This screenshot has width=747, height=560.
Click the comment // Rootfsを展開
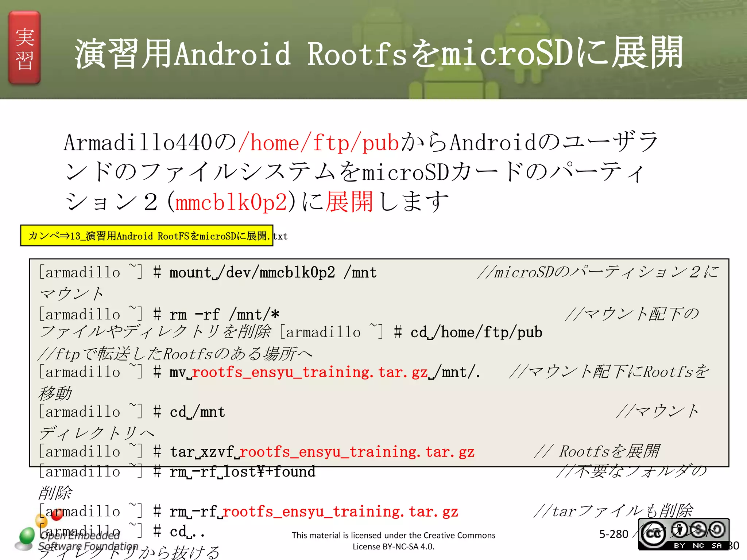(597, 451)
